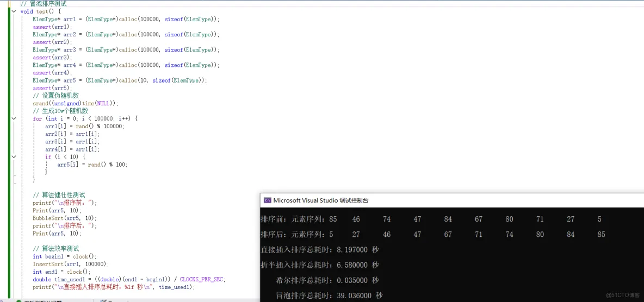Click the assert(arr5) line

(52, 88)
